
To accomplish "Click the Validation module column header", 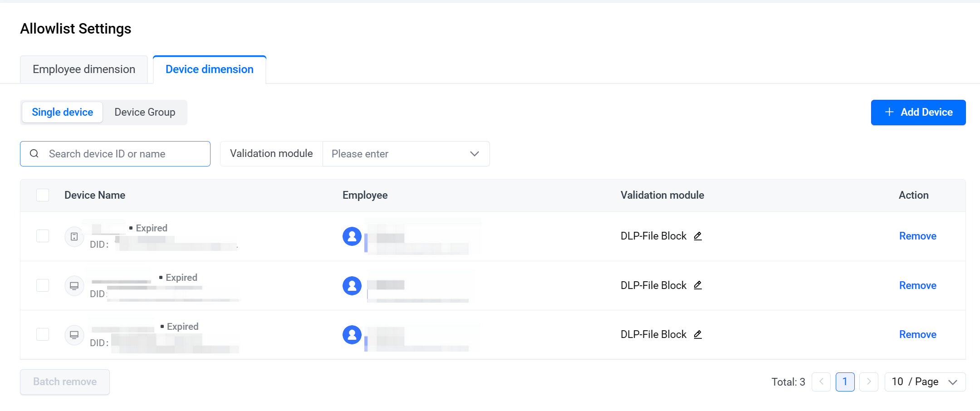I will (662, 195).
